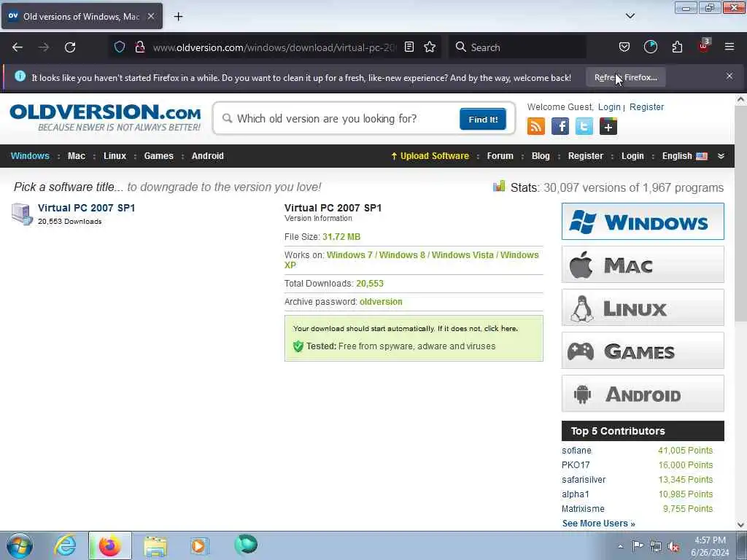The width and height of the screenshot is (747, 560).
Task: Click Login in the nav bar
Action: (632, 156)
